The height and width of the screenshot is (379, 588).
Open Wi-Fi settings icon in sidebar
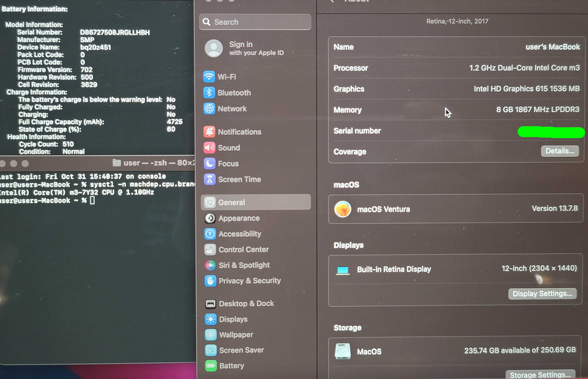(x=209, y=77)
